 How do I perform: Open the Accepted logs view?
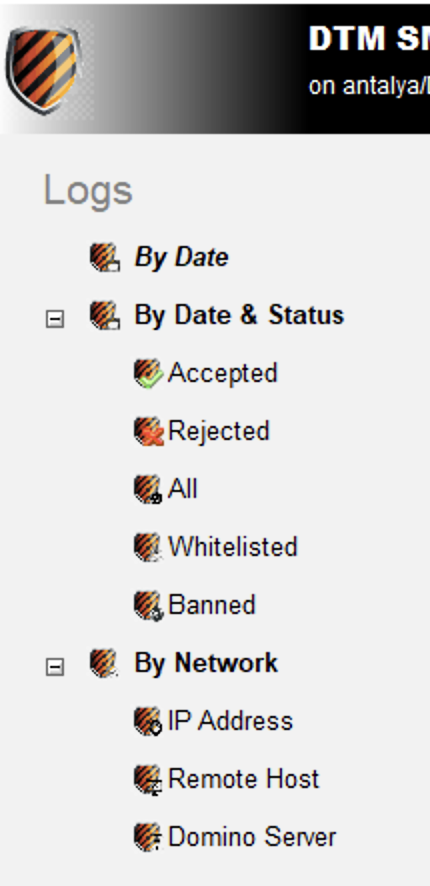click(x=223, y=373)
